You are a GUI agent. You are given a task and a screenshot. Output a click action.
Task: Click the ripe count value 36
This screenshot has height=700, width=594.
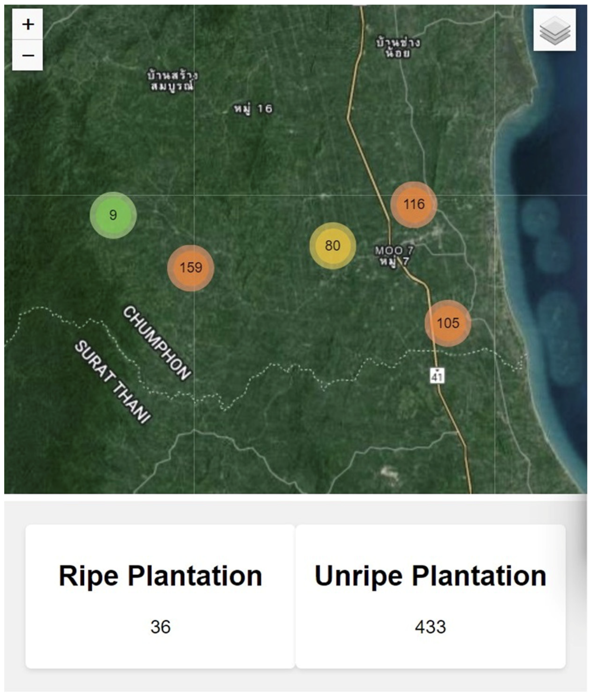pos(160,627)
